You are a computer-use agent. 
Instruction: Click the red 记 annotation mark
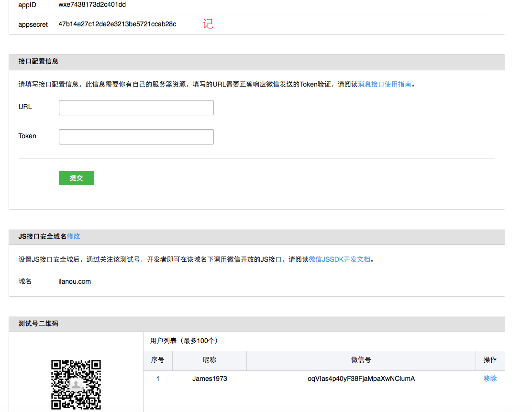[208, 24]
